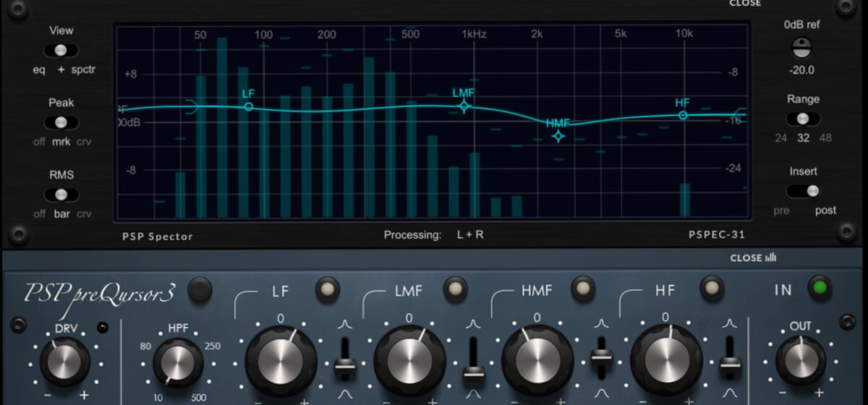Select the spctr view label

pyautogui.click(x=83, y=70)
